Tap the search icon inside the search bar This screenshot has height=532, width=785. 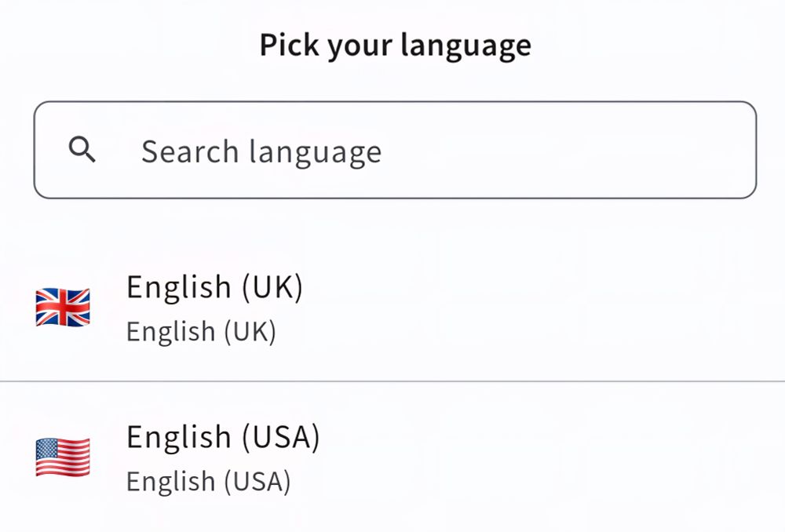pos(83,150)
